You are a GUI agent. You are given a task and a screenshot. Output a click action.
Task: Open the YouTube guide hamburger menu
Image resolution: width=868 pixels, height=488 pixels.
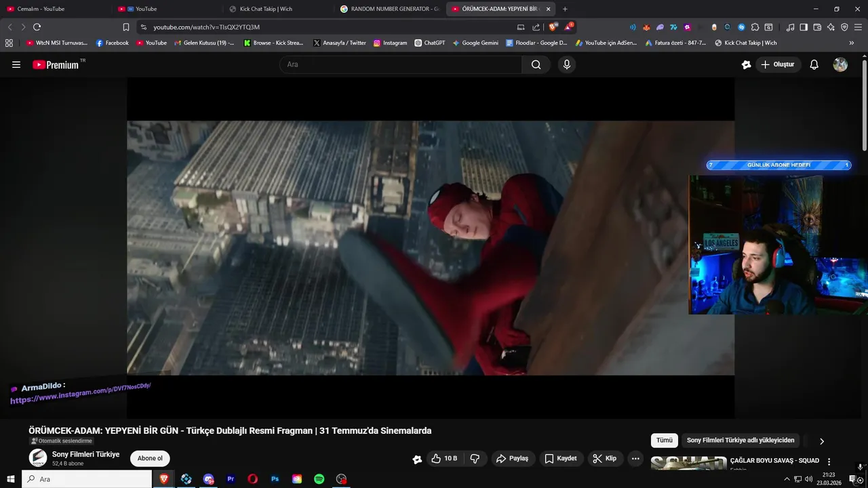click(x=16, y=64)
